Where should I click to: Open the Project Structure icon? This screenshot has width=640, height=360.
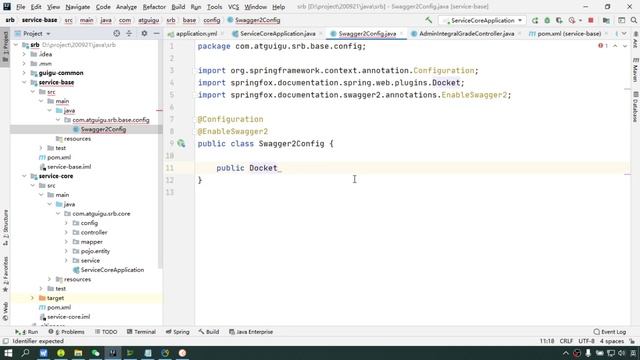pos(606,20)
